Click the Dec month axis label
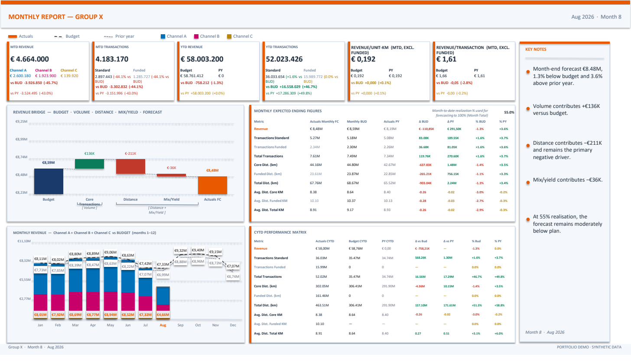The width and height of the screenshot is (631, 364). coord(233,325)
